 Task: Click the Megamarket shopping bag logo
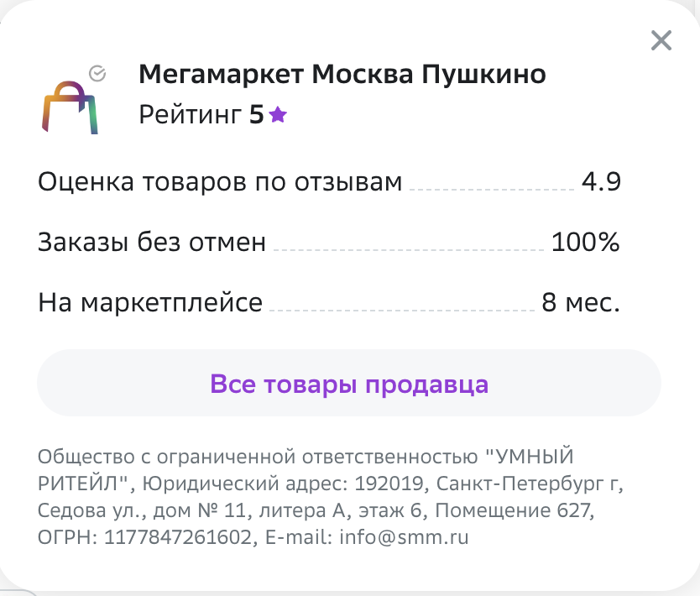click(x=70, y=107)
